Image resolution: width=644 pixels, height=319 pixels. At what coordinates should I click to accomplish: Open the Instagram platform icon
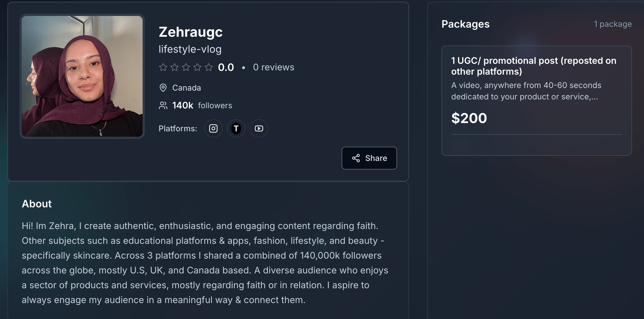[213, 128]
